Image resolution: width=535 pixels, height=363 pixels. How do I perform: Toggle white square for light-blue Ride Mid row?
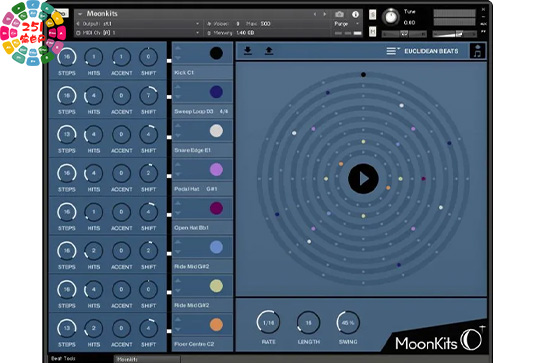tap(169, 253)
